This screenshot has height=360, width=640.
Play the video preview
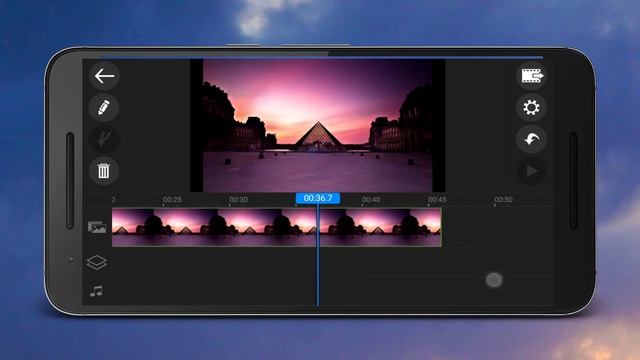coord(531,171)
